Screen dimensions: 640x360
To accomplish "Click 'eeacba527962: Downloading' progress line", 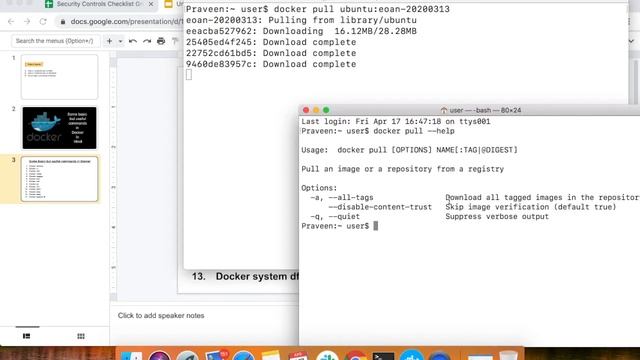I will tap(301, 31).
